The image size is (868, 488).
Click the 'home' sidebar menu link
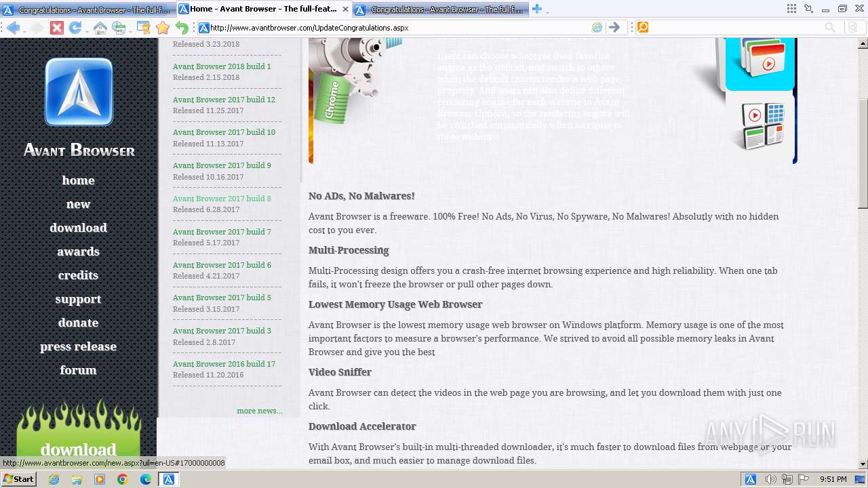pyautogui.click(x=78, y=180)
